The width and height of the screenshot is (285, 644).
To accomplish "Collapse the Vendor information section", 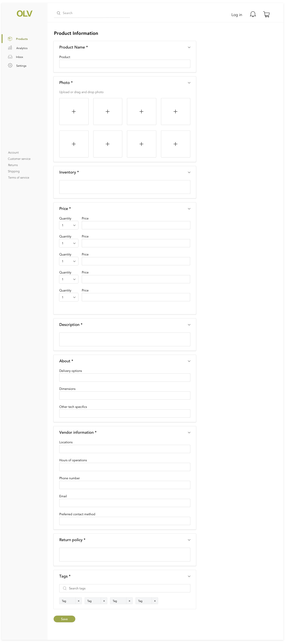I will (x=189, y=433).
